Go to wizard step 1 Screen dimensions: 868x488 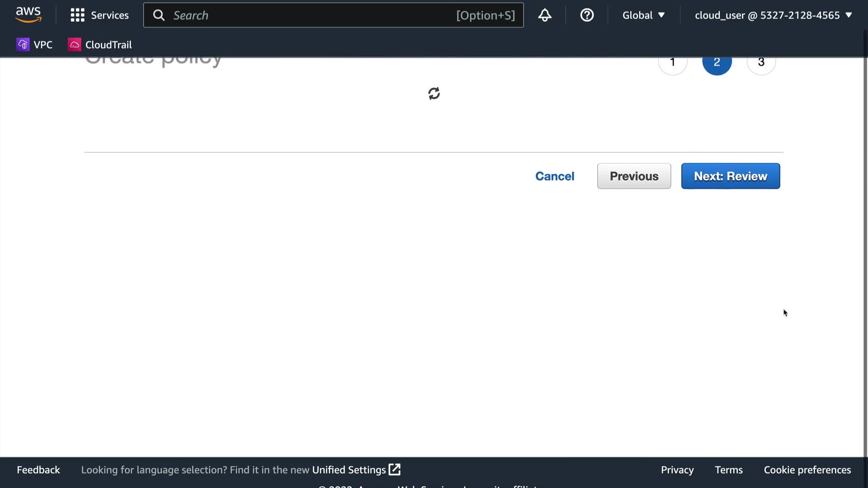point(673,63)
